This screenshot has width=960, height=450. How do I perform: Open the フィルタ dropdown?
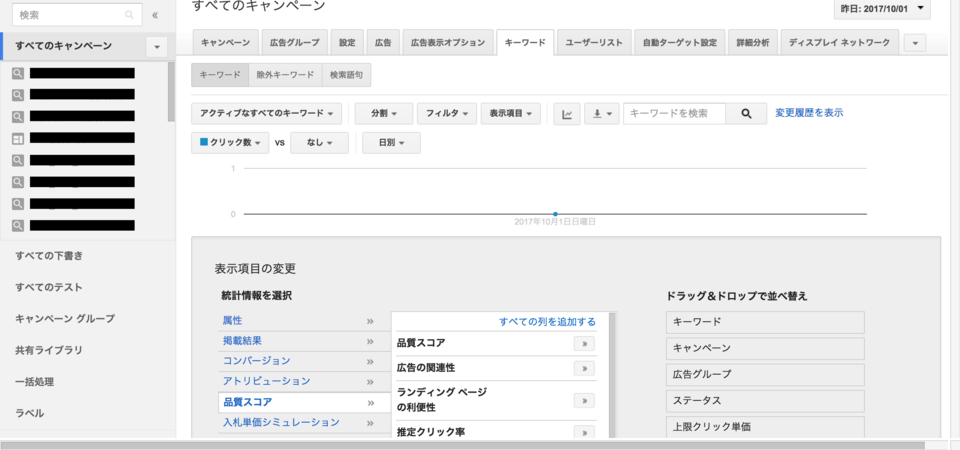446,114
